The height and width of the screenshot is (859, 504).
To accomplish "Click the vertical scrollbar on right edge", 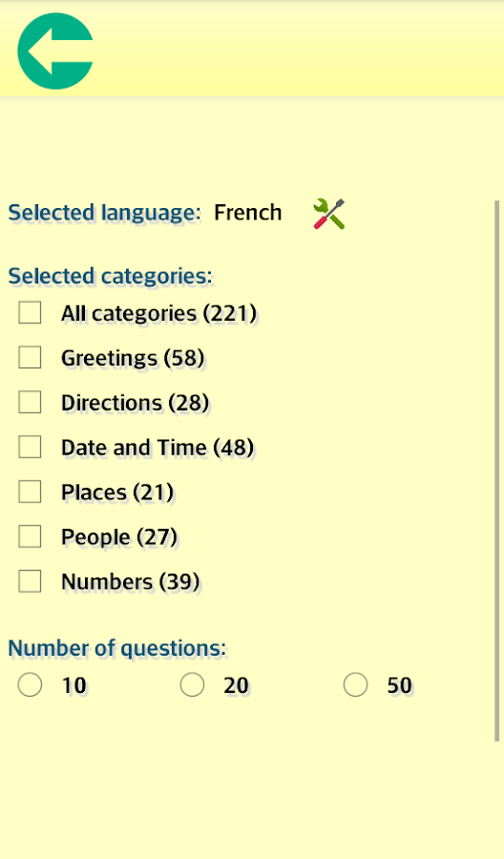I will [x=497, y=471].
